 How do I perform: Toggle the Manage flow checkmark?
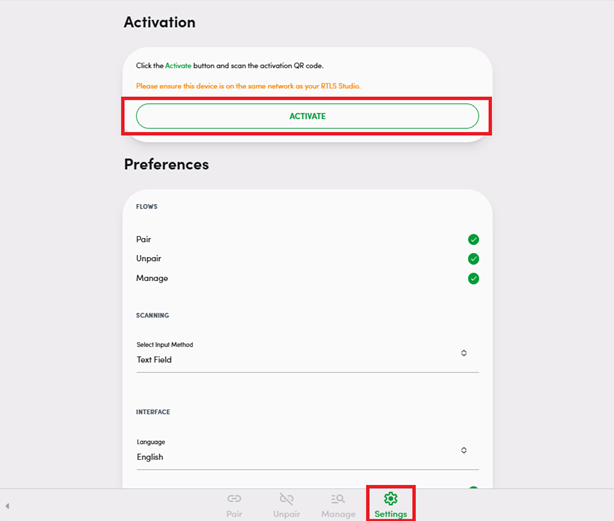[x=473, y=278]
